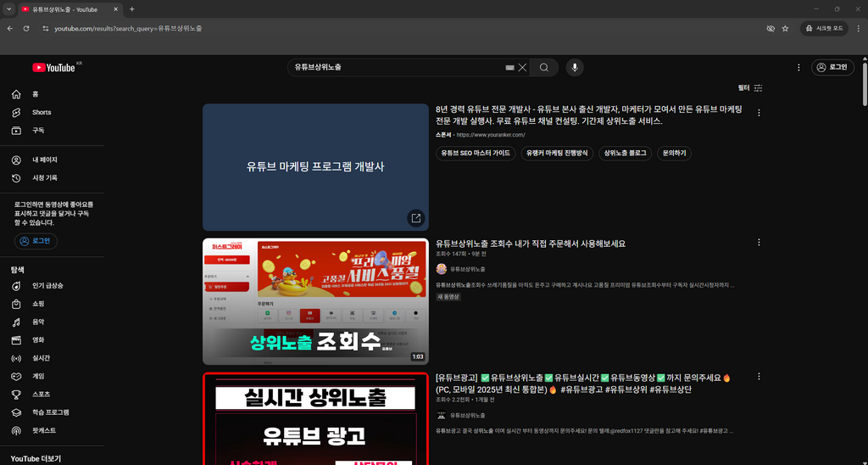This screenshot has height=465, width=868.
Task: Click the tracking protection eye icon in address bar
Action: 770,28
